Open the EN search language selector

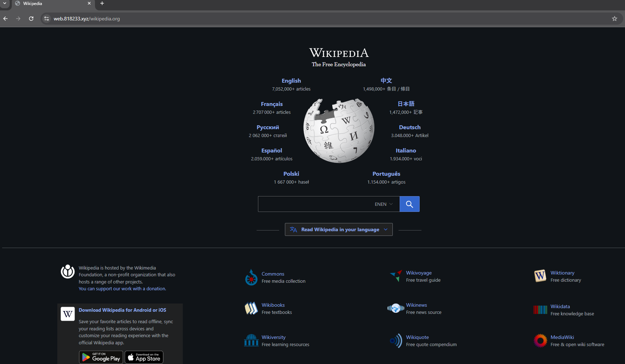coord(384,204)
